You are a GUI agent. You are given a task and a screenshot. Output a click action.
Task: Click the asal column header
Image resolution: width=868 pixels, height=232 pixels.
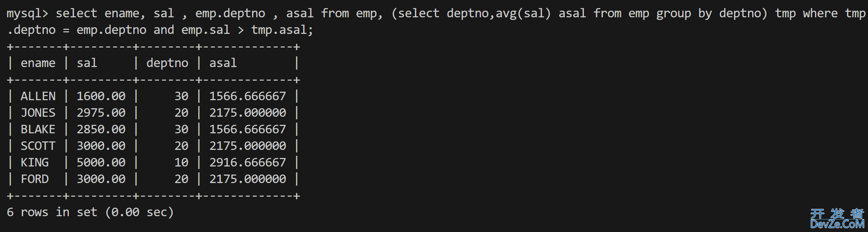point(223,63)
